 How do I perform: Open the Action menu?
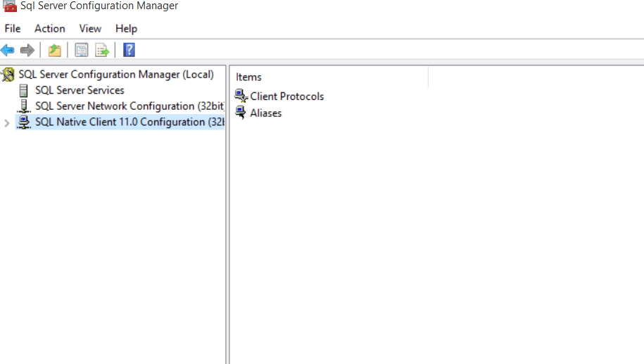(50, 29)
